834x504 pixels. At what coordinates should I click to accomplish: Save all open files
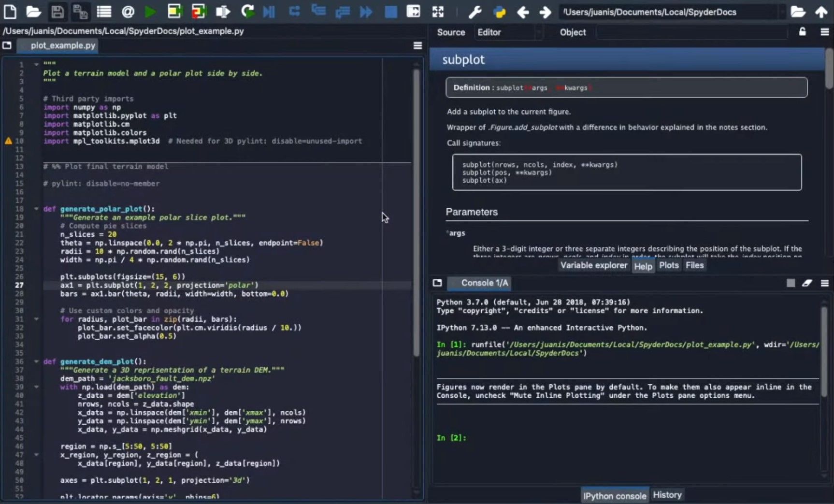click(80, 11)
